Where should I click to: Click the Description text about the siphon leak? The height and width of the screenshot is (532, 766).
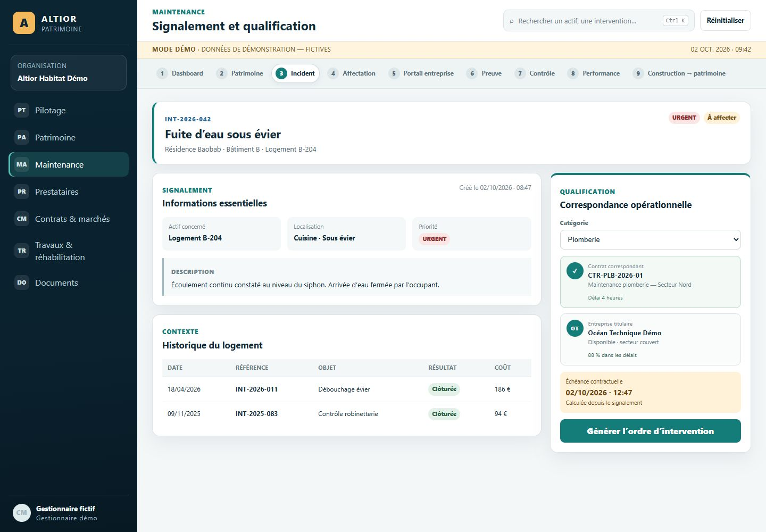(305, 285)
